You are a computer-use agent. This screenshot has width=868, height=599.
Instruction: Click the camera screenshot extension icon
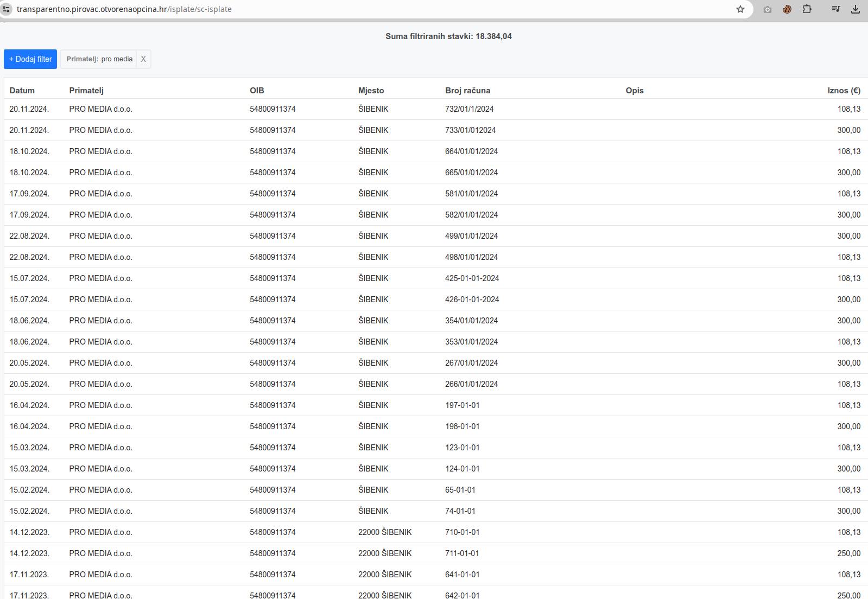(x=767, y=9)
